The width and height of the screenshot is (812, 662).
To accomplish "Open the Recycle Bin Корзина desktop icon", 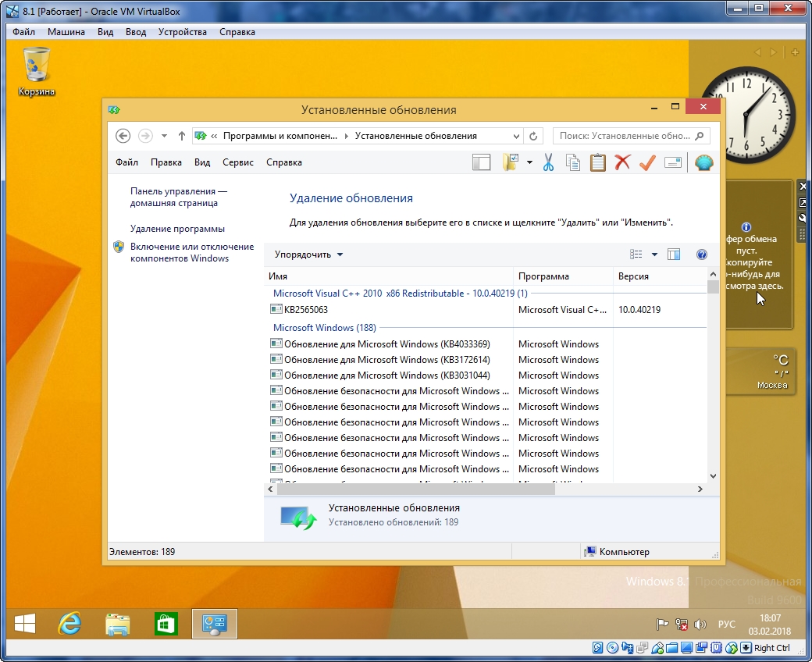I will 36,71.
